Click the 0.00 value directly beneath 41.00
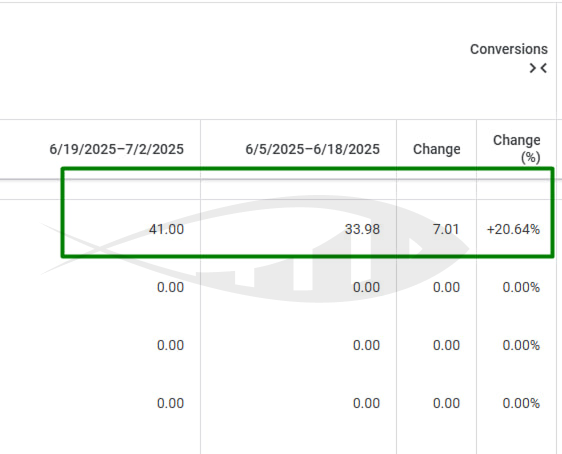562x454 pixels. coord(171,287)
